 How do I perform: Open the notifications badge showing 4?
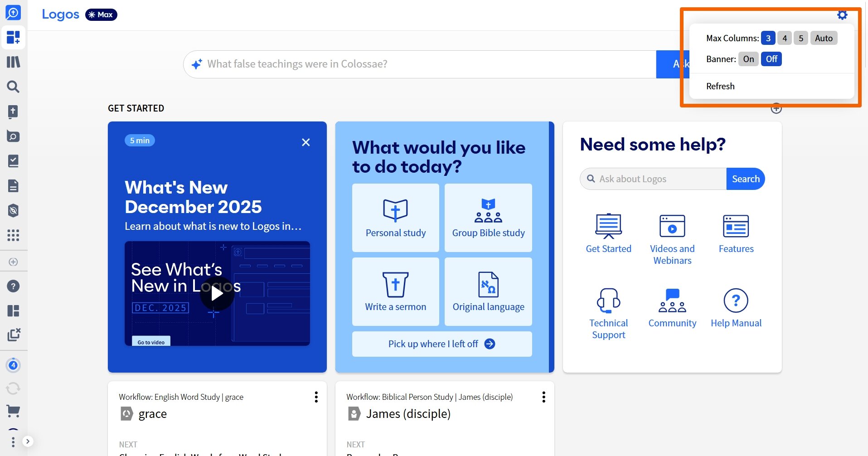pyautogui.click(x=13, y=365)
